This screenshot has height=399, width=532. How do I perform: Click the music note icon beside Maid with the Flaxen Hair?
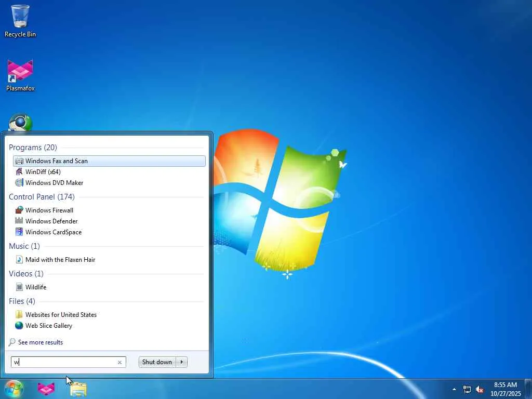click(x=19, y=260)
